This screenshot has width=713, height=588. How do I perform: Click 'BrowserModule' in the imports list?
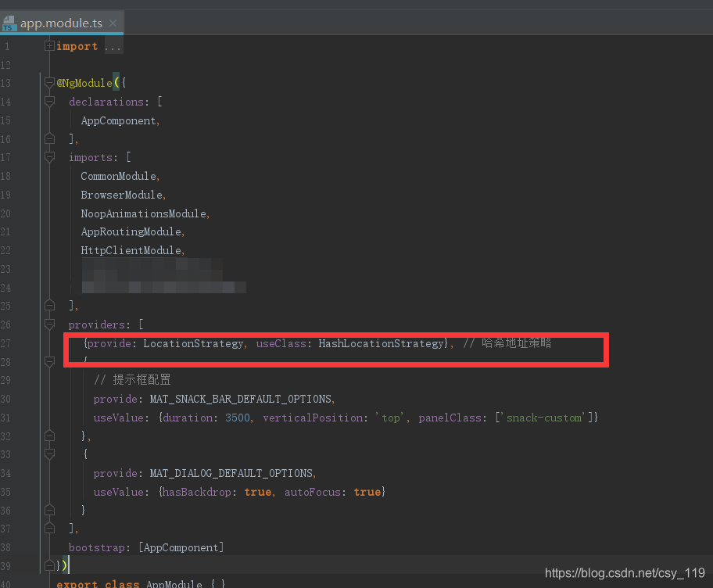click(121, 195)
